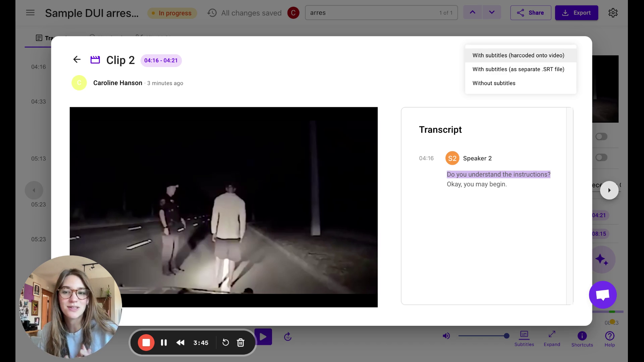Image resolution: width=644 pixels, height=362 pixels.
Task: Pause the screen recording
Action: (164, 343)
